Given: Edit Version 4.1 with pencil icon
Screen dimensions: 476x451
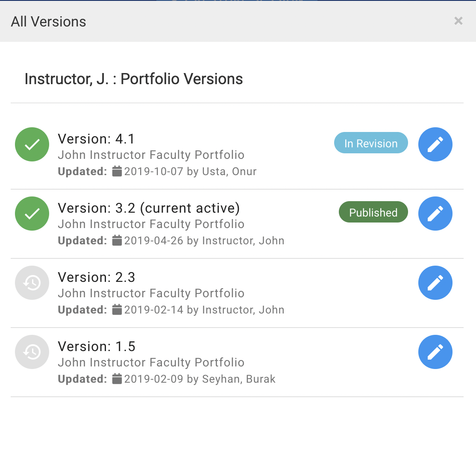Looking at the screenshot, I should tap(435, 144).
